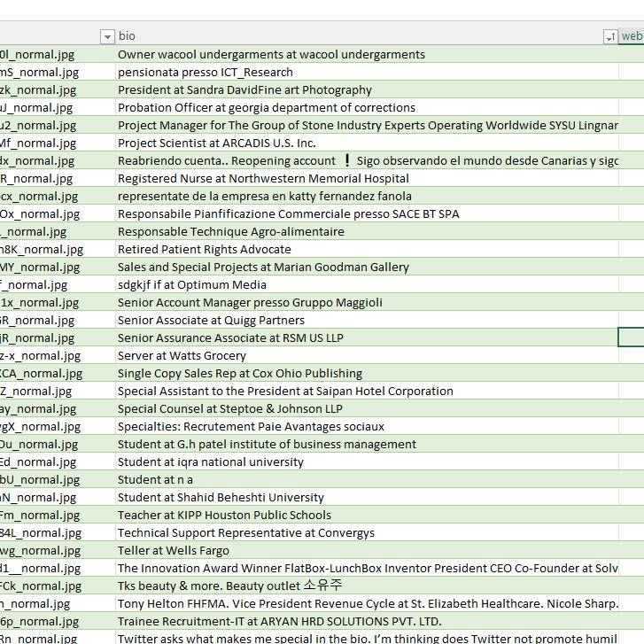
Task: Select cell 'Tks beauty & more. Beauty outlet'
Action: pyautogui.click(x=367, y=586)
